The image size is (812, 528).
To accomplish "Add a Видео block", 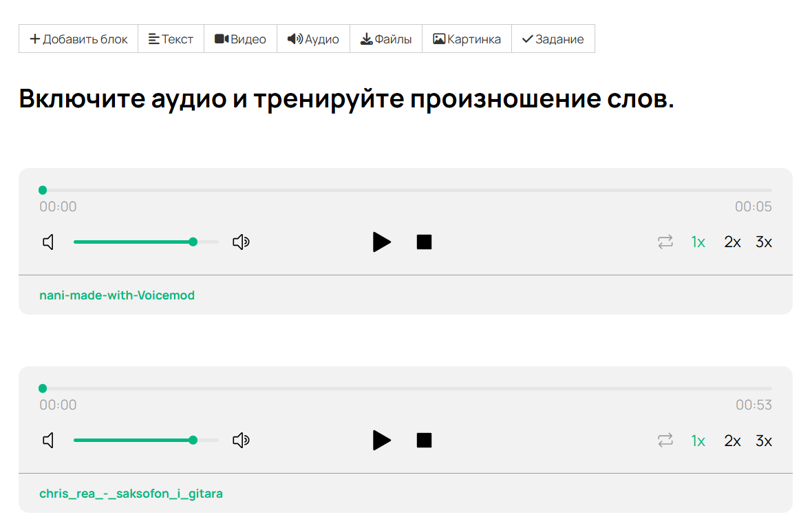I will 240,39.
